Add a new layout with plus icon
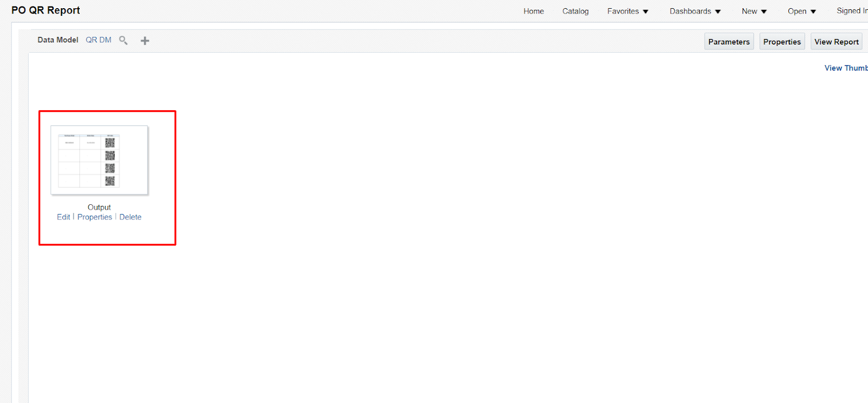The image size is (868, 403). [x=145, y=41]
